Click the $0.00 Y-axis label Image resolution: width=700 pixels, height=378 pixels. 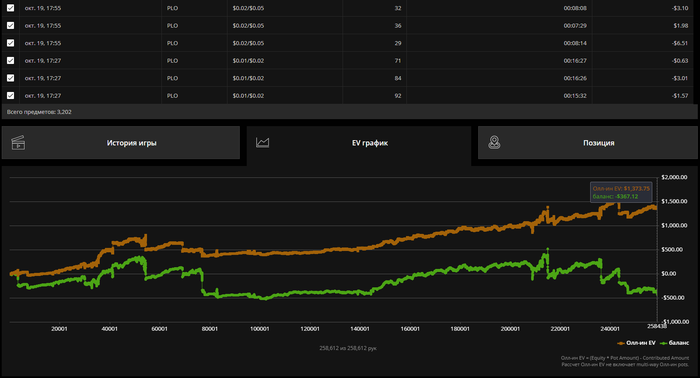(x=669, y=274)
